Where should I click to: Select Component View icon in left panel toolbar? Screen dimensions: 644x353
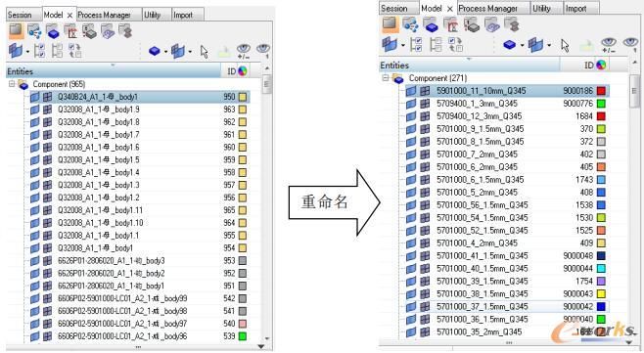(x=53, y=31)
